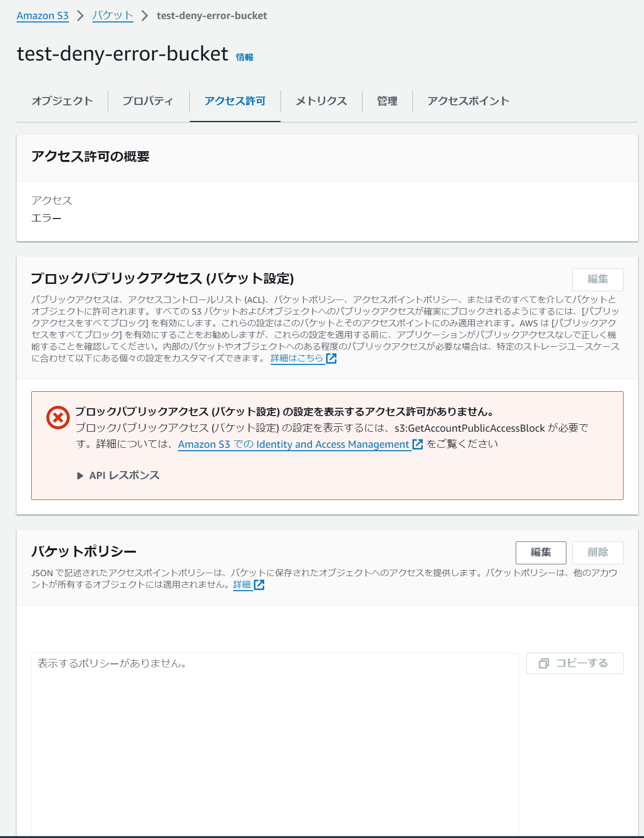Click the 削除 button for バケットポリシー

click(598, 553)
